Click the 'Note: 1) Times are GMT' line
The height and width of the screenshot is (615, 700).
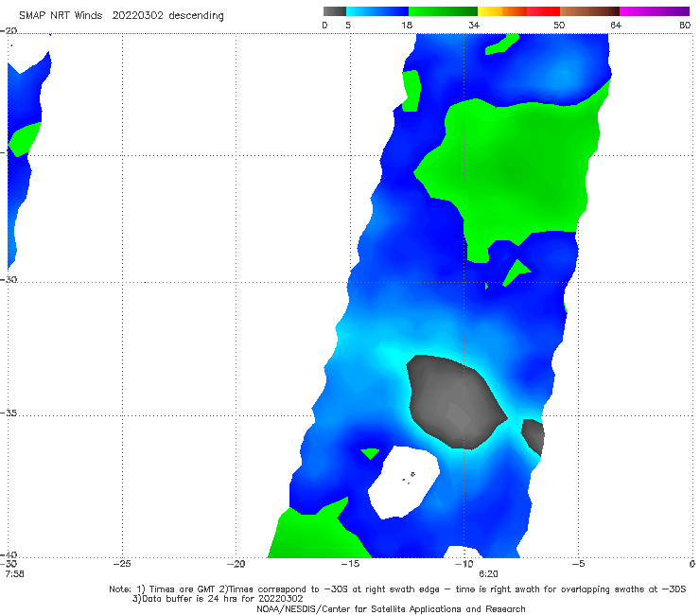[x=397, y=589]
